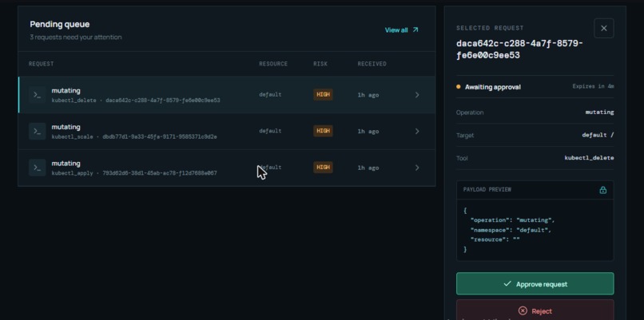Click the SELECTED REQUEST label
The width and height of the screenshot is (644, 320).
(490, 28)
